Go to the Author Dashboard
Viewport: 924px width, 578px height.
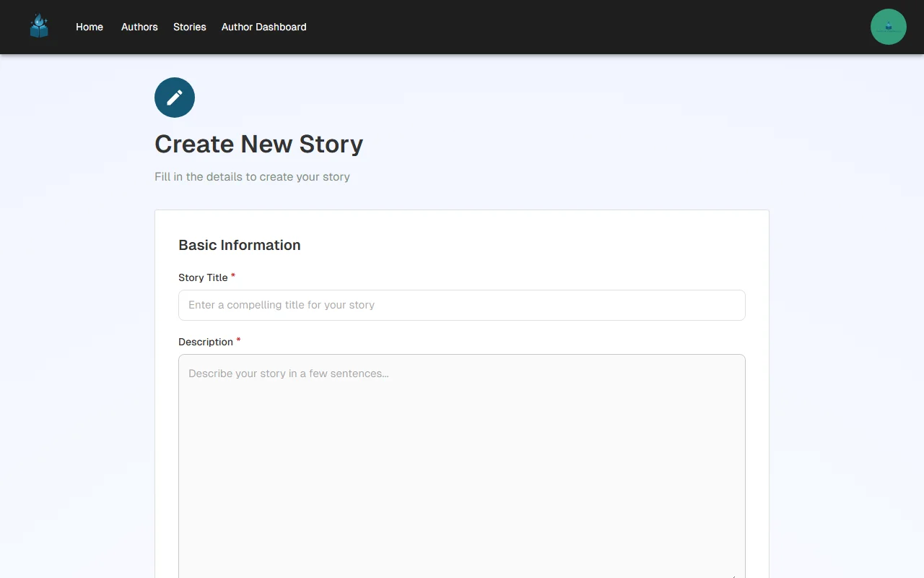pyautogui.click(x=263, y=27)
